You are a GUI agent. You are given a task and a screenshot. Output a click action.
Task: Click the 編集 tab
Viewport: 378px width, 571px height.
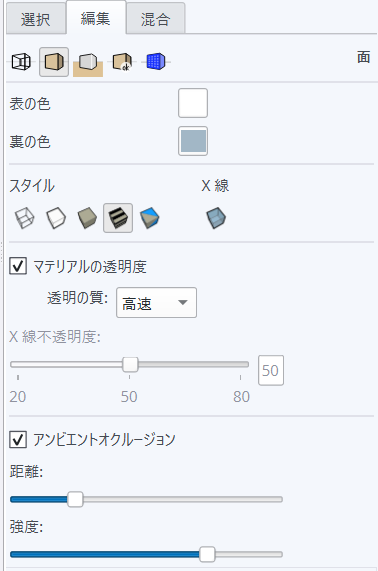tap(96, 17)
